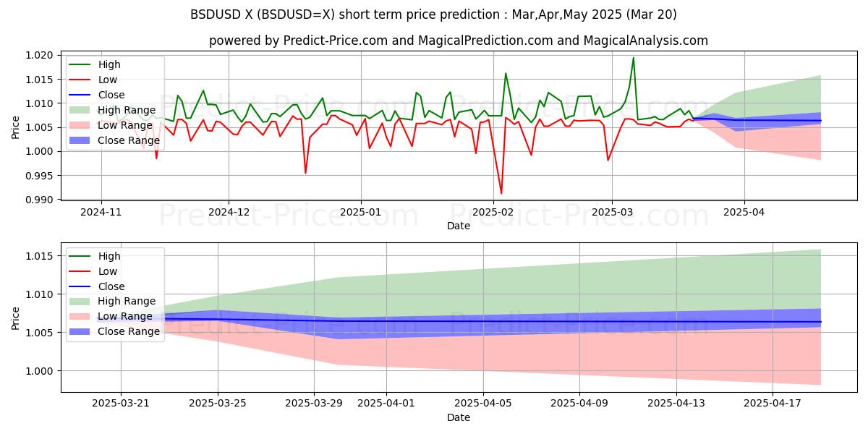Click the 'powered by Predict-Price.com' subtitle
This screenshot has height=434, width=868.
459,41
